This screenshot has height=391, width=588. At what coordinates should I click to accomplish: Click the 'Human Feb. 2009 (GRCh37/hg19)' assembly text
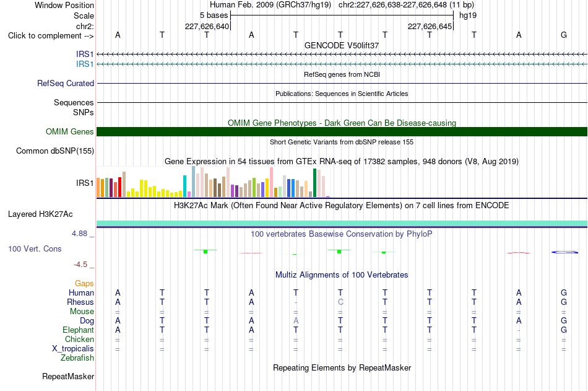tap(270, 5)
